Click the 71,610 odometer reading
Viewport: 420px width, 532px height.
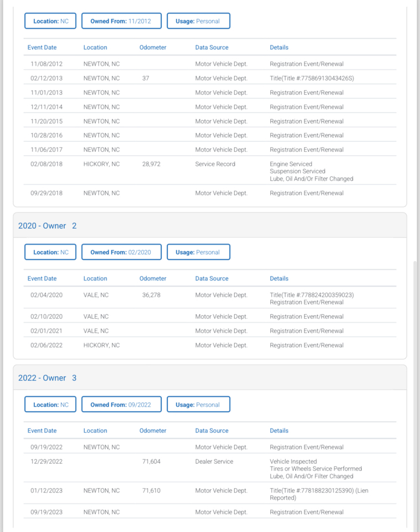pyautogui.click(x=151, y=491)
